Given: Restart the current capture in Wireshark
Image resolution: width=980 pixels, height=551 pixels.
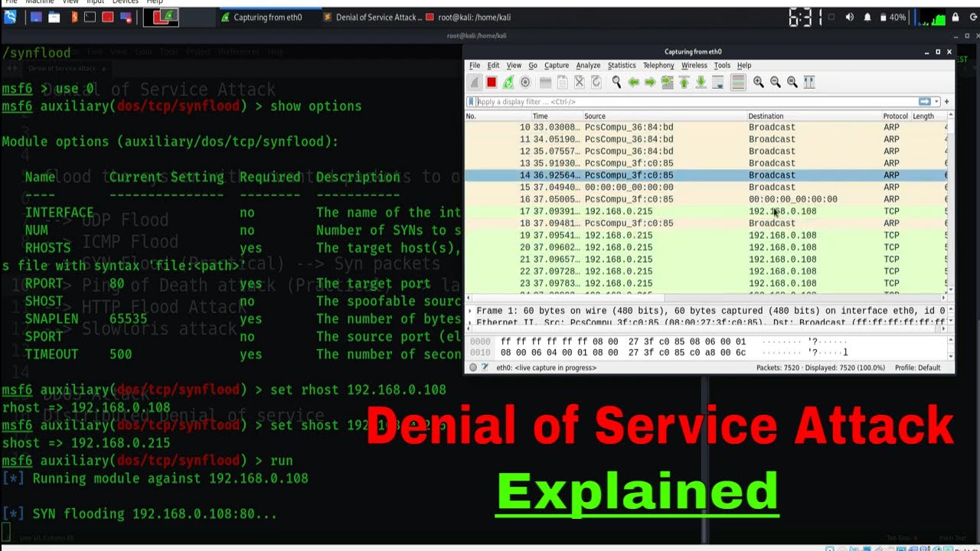Looking at the screenshot, I should tap(508, 83).
